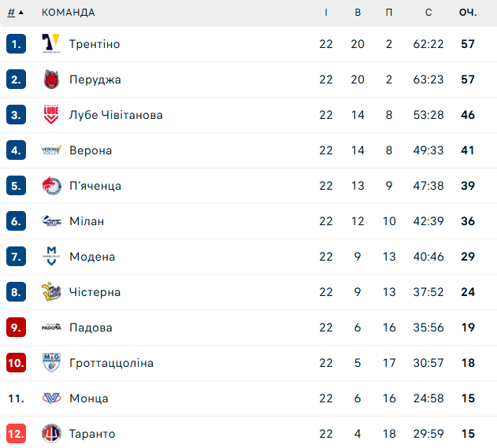Sort by the В wins column header
The height and width of the screenshot is (448, 497).
tap(358, 13)
